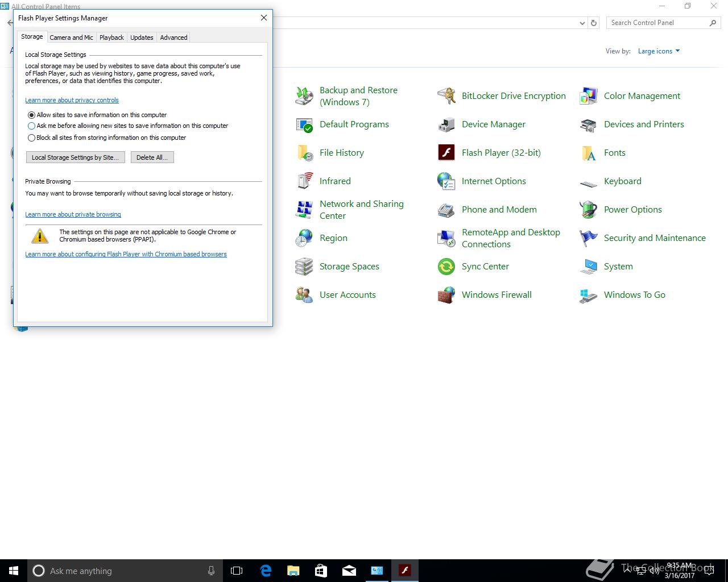The width and height of the screenshot is (728, 582).
Task: Open the Chromium based browsers configuration link
Action: 126,254
